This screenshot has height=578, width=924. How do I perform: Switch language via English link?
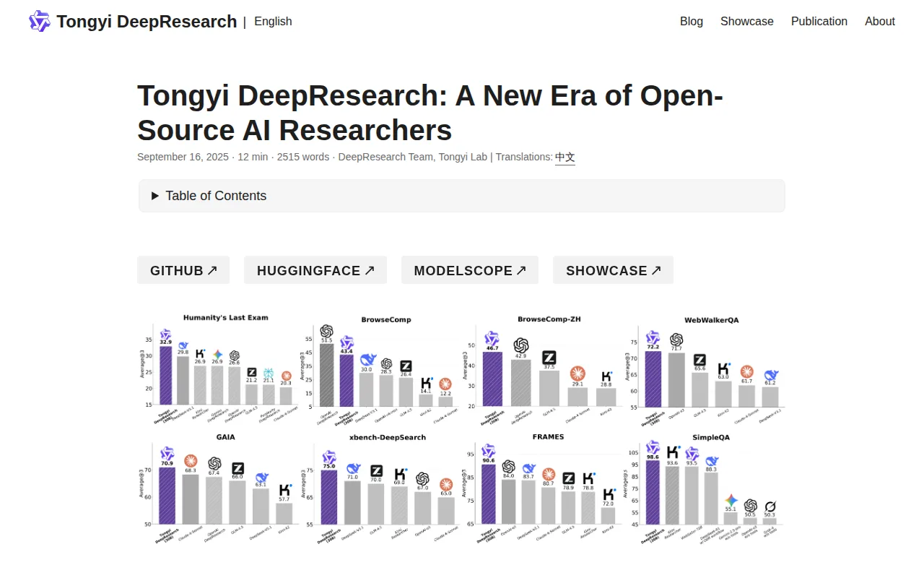tap(273, 21)
